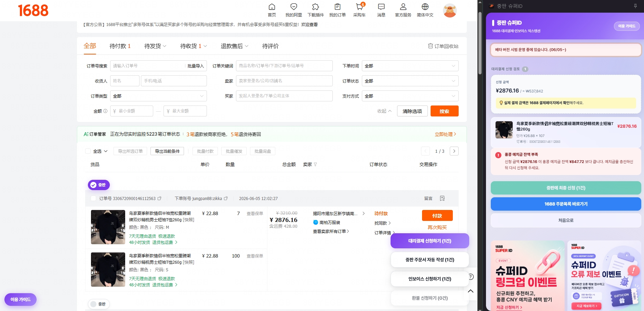Viewport: 644px width, 311px height.
Task: Click floating 이용 가이드 button bottom-left
Action: [x=21, y=299]
